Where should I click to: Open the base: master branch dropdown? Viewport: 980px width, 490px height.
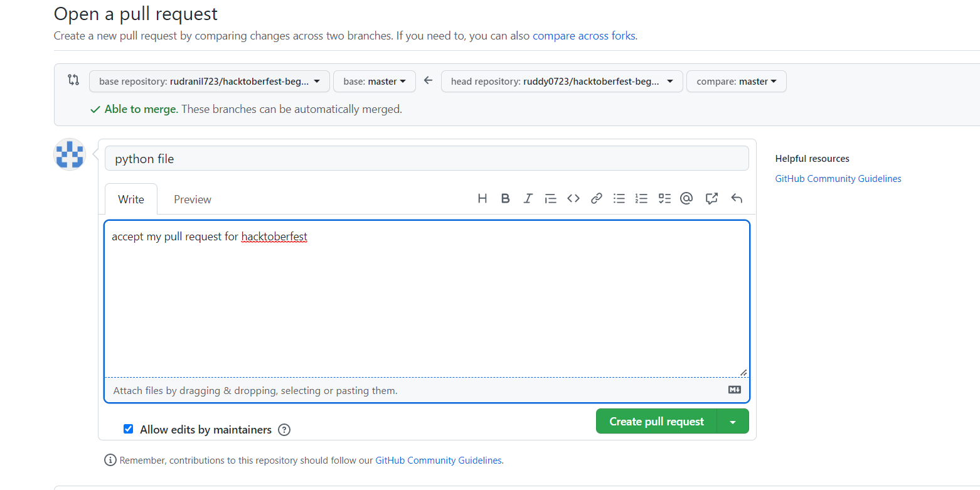(375, 82)
